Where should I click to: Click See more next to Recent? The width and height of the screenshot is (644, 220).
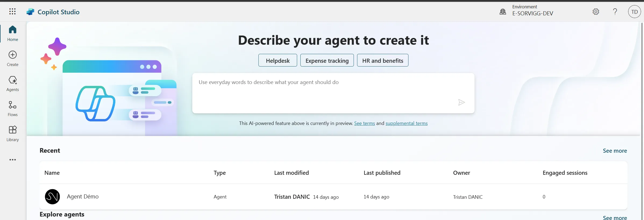point(615,151)
